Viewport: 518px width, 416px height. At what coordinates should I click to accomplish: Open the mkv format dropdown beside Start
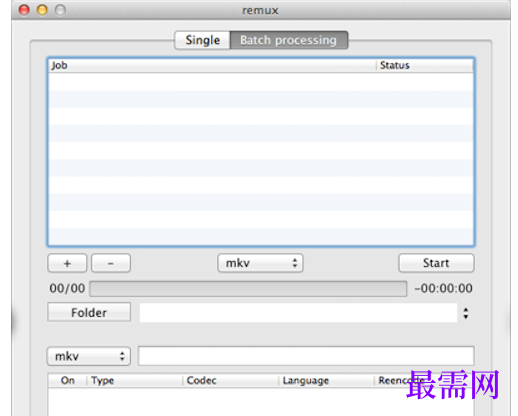coord(260,263)
